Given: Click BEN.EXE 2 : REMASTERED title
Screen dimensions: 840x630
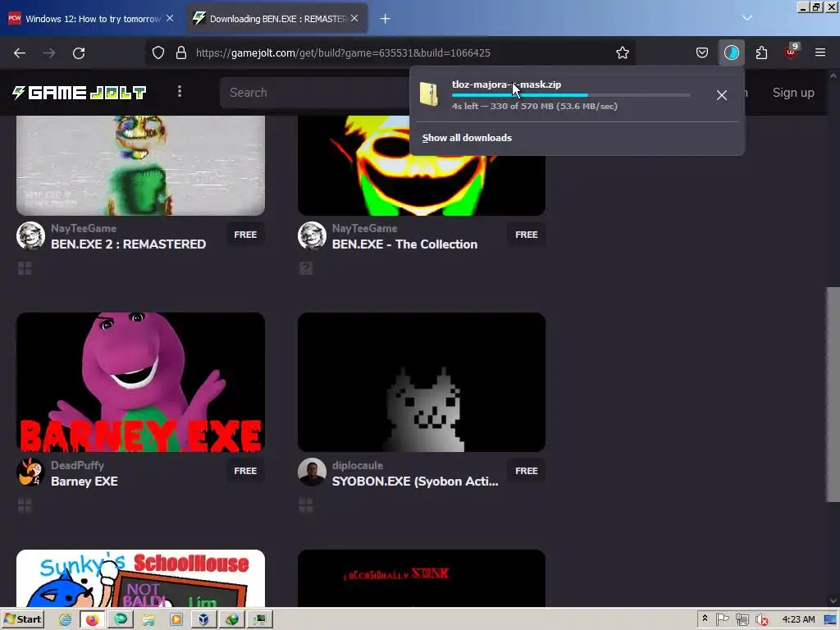Looking at the screenshot, I should coord(129,244).
